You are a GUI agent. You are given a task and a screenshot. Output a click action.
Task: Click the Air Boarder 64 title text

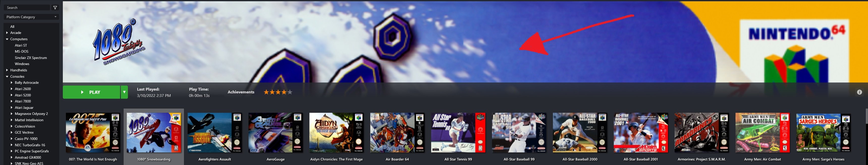[397, 159]
